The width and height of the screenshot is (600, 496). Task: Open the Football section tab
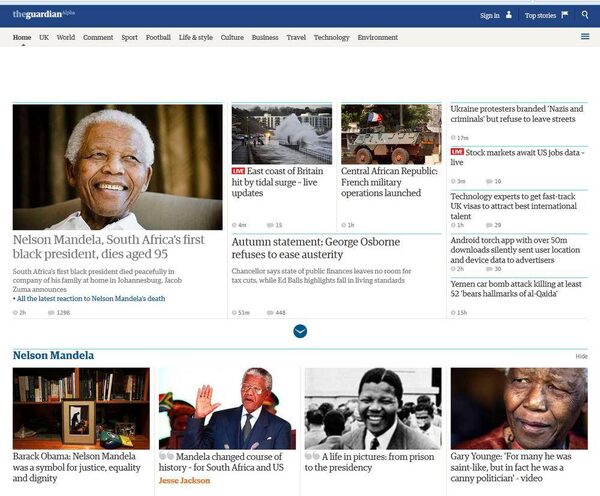coord(158,38)
